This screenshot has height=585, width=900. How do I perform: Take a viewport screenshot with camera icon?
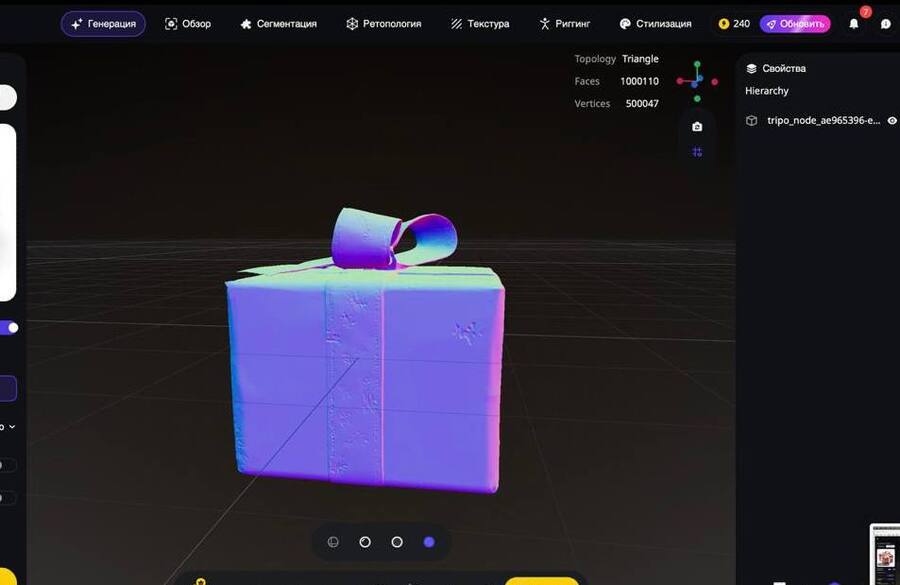click(x=697, y=126)
